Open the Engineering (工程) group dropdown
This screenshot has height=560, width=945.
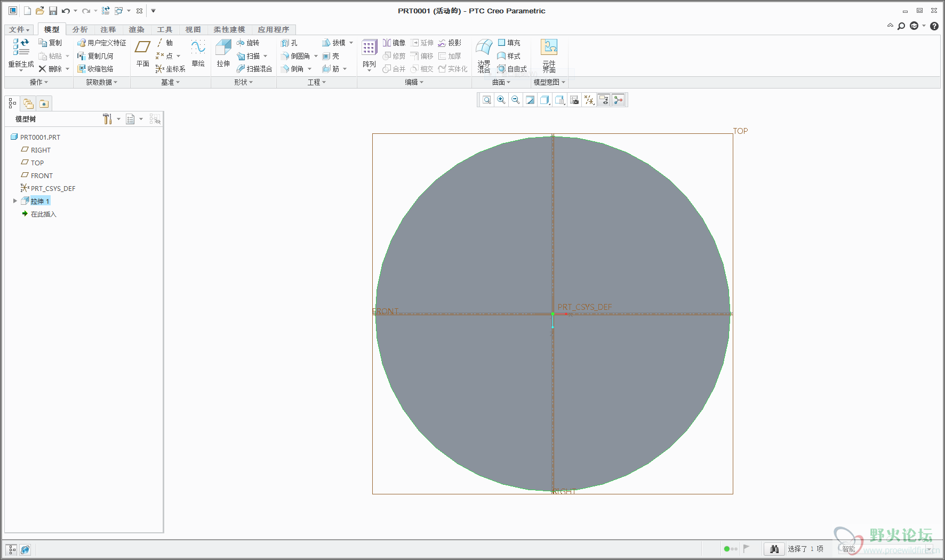click(317, 82)
